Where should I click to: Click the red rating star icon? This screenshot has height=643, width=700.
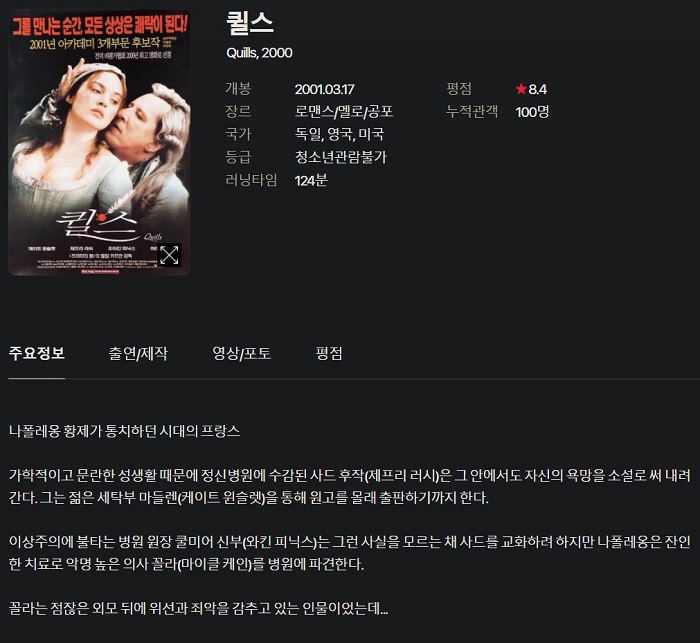[x=521, y=89]
